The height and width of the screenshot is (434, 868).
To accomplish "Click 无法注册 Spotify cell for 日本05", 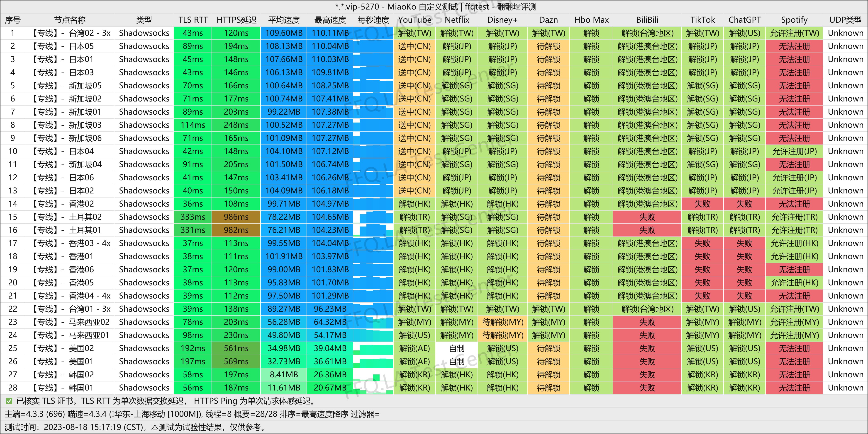I will 794,46.
